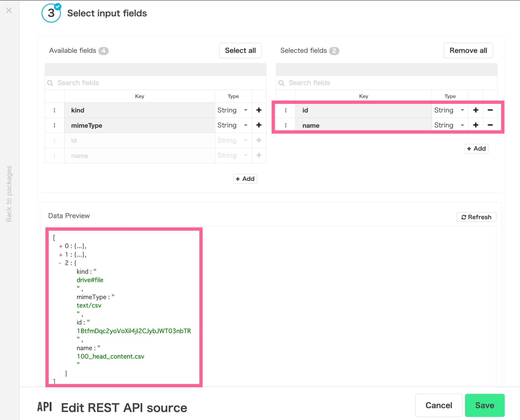Click the reorder handle of selected name row
The width and height of the screenshot is (520, 420).
(285, 125)
